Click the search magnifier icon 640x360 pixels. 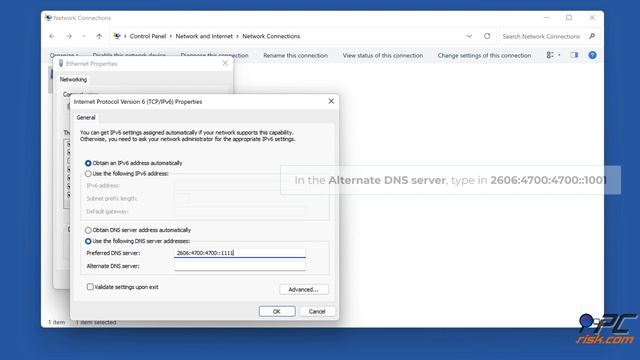(592, 36)
